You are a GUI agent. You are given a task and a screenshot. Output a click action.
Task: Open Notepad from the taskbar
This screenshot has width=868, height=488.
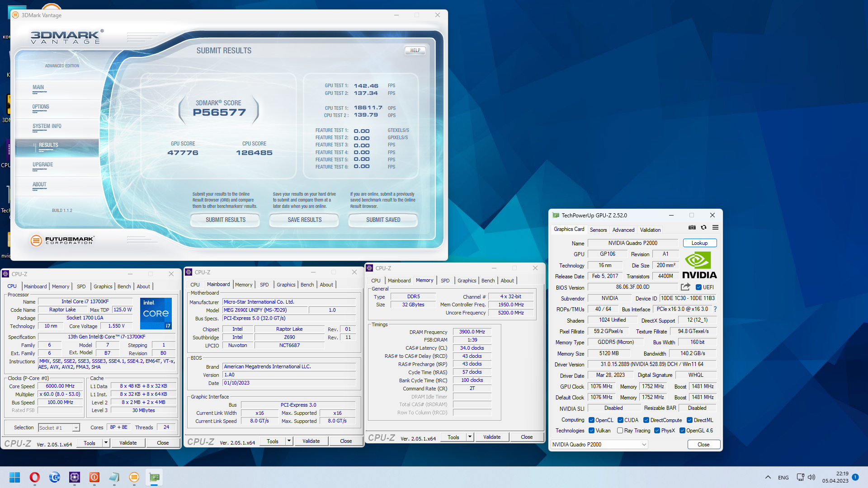coord(114,477)
